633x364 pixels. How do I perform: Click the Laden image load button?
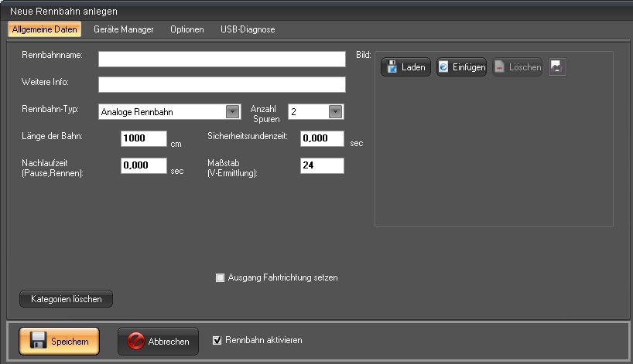click(405, 67)
